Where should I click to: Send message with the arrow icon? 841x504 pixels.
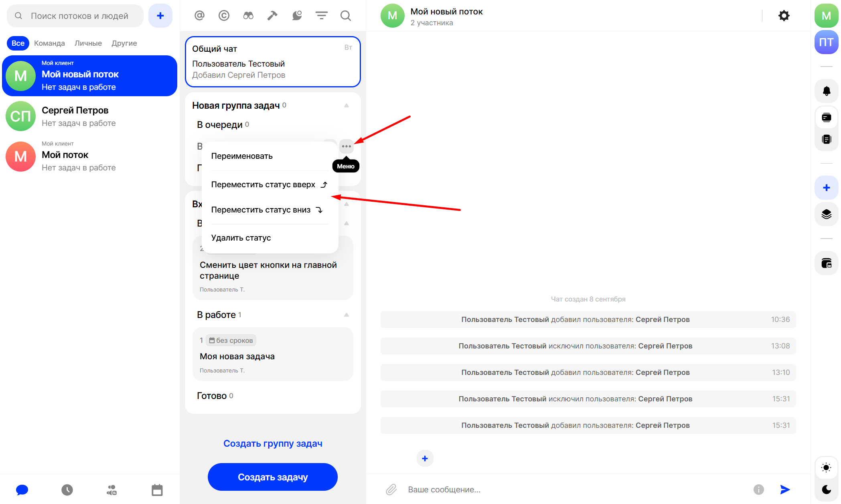click(x=785, y=489)
